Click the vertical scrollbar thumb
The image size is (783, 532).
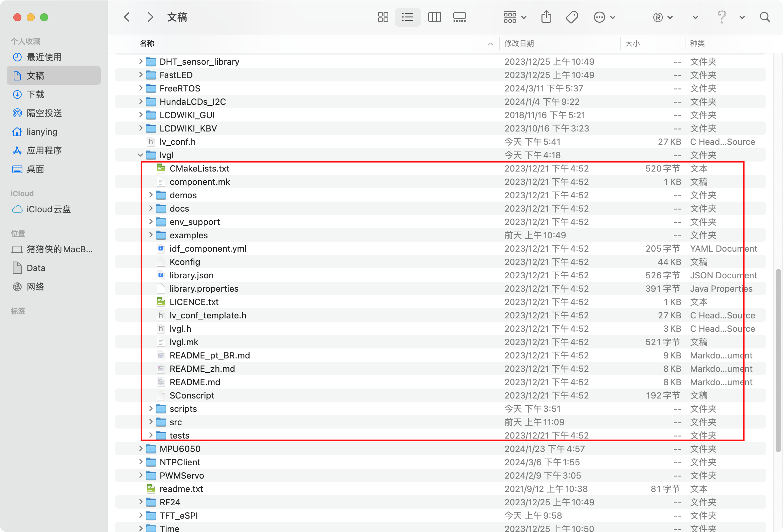(778, 360)
